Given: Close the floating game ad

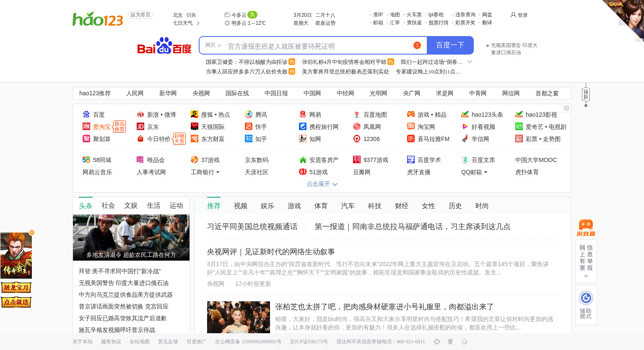Looking at the screenshot, I should [32, 232].
